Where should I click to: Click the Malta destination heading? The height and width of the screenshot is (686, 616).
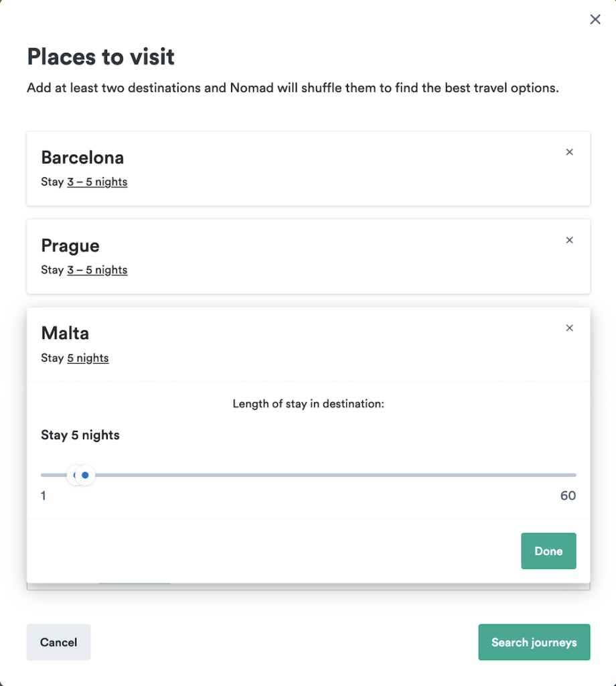coord(65,333)
